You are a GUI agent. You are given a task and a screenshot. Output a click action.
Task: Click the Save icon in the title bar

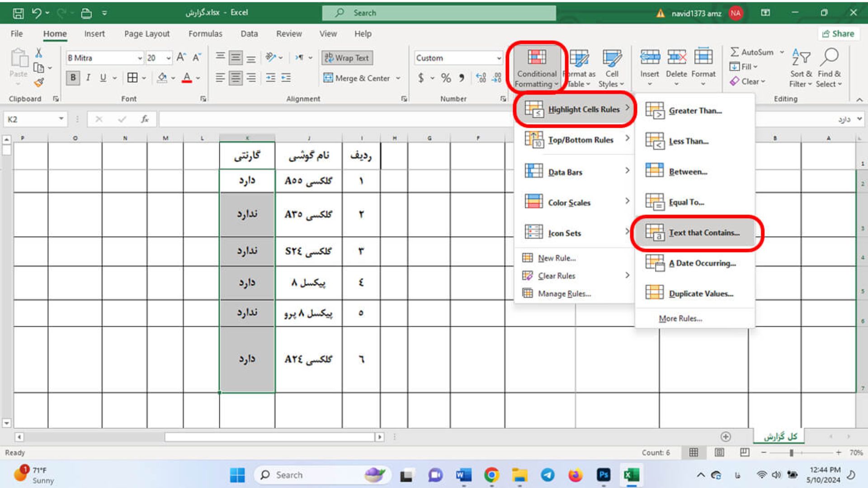tap(18, 13)
